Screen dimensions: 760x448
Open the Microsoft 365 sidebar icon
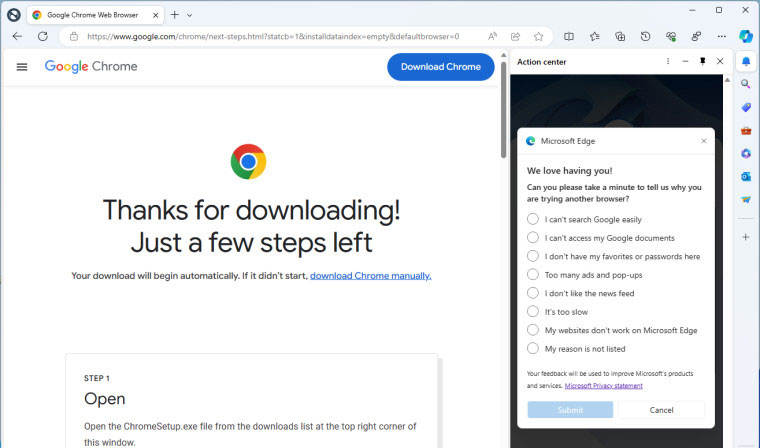click(x=746, y=154)
